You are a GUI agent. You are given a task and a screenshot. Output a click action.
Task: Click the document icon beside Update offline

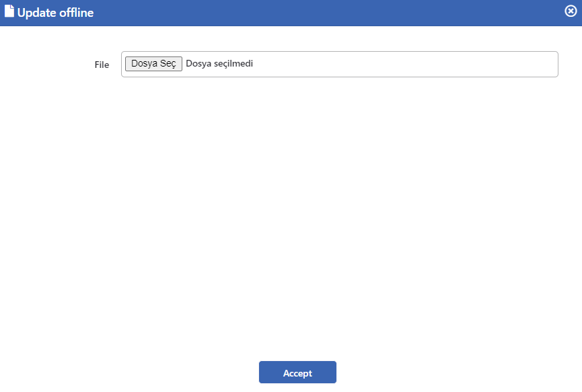(x=9, y=11)
